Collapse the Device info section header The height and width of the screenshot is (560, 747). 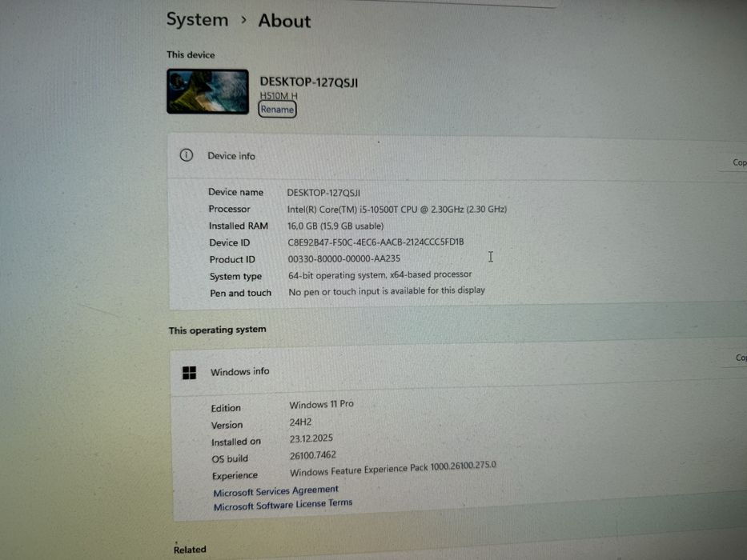coord(457,157)
